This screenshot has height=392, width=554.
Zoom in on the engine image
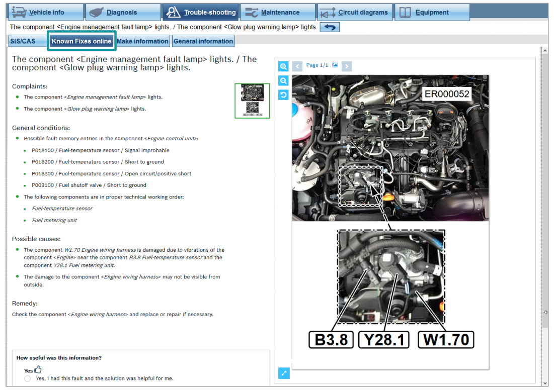[x=283, y=66]
